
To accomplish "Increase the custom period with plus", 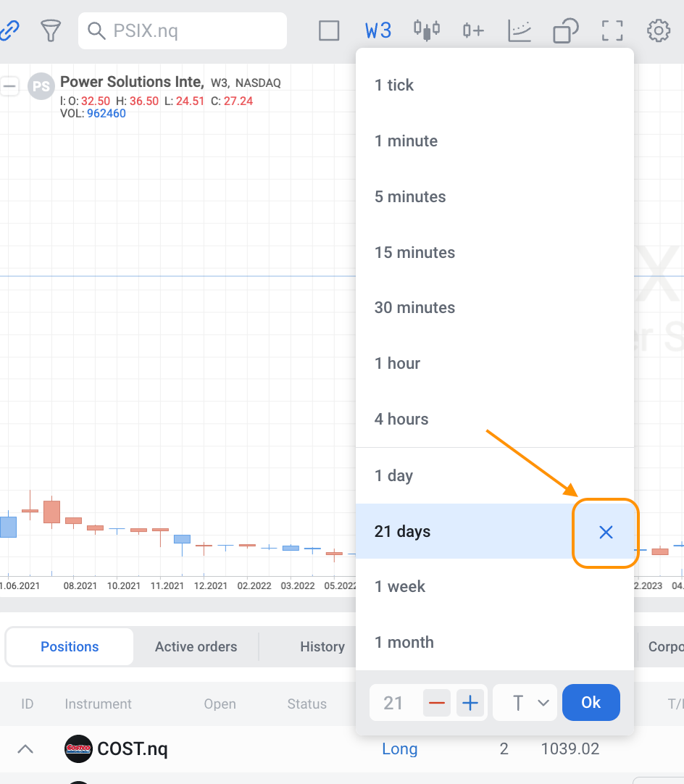I will pos(471,702).
